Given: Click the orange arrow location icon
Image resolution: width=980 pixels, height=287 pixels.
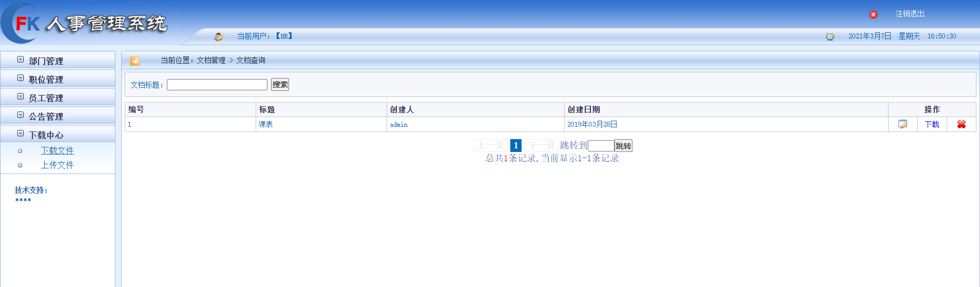Looking at the screenshot, I should 134,61.
